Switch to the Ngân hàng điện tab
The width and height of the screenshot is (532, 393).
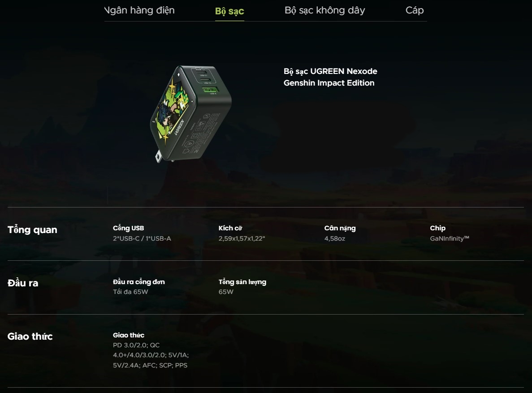pyautogui.click(x=139, y=10)
